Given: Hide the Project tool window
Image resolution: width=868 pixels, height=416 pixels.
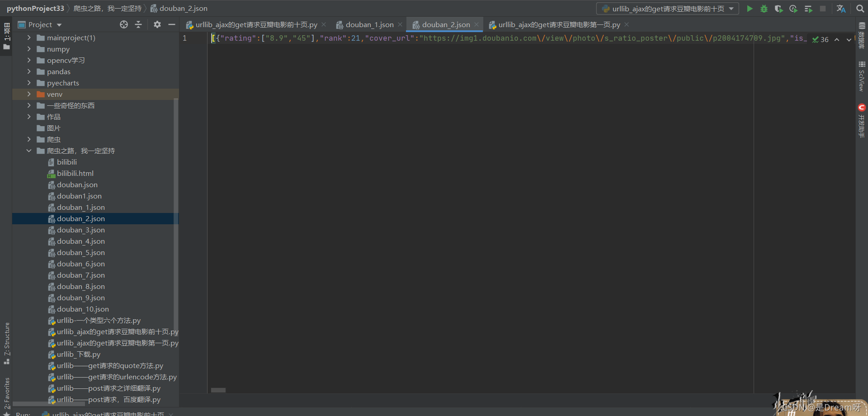Looking at the screenshot, I should coord(172,24).
